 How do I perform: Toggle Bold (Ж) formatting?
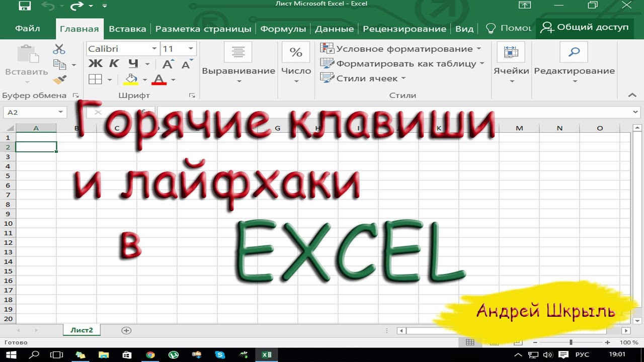95,64
